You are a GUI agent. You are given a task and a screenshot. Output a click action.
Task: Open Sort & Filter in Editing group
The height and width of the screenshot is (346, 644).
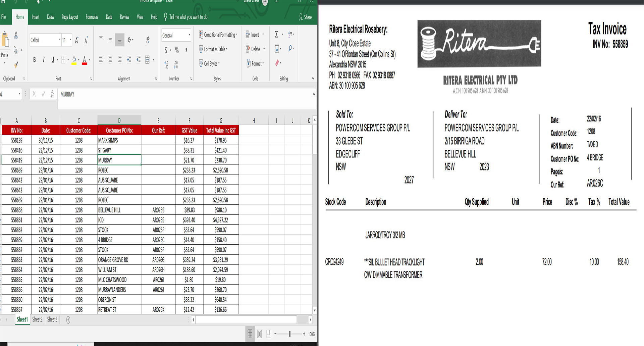tap(290, 34)
